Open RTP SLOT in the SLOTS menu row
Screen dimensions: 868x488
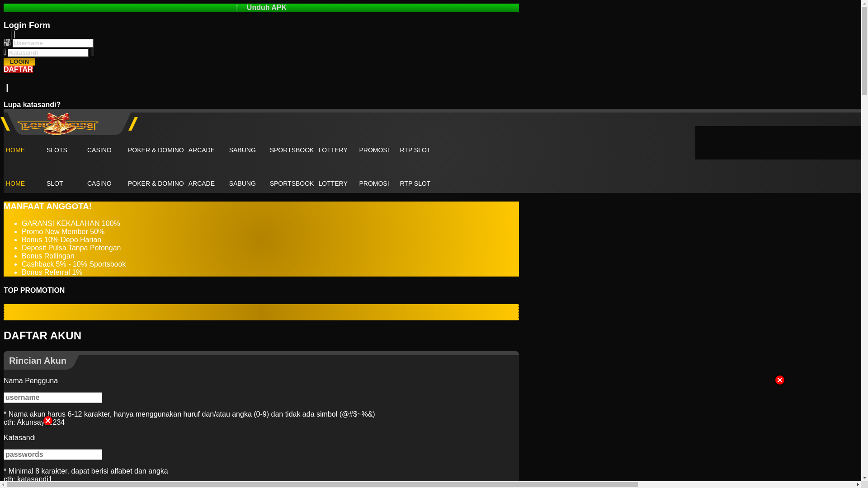[x=415, y=150]
